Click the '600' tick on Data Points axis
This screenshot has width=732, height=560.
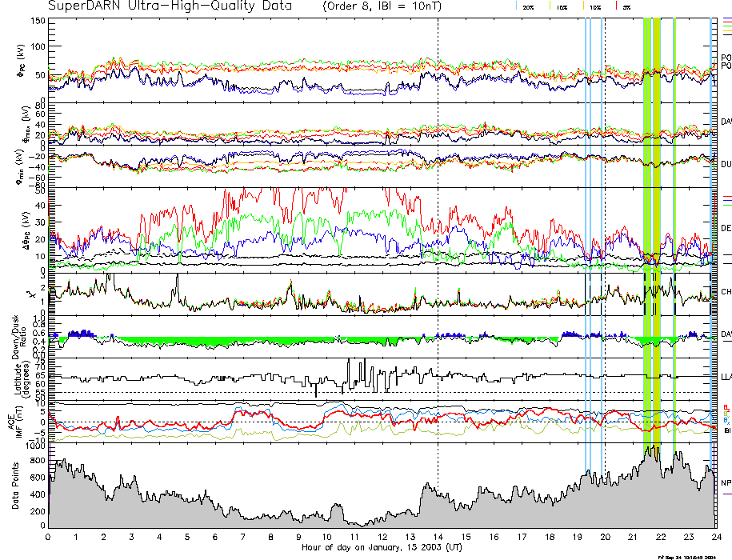click(x=38, y=478)
